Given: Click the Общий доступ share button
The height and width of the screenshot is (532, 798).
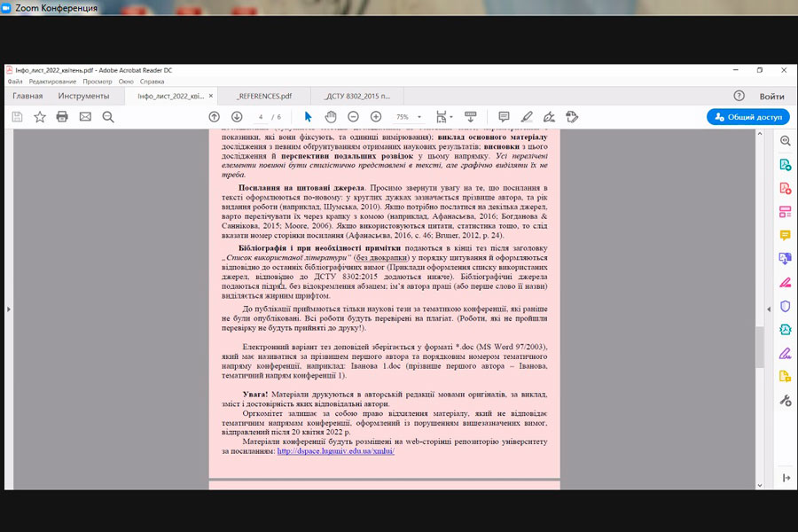Looking at the screenshot, I should (747, 117).
